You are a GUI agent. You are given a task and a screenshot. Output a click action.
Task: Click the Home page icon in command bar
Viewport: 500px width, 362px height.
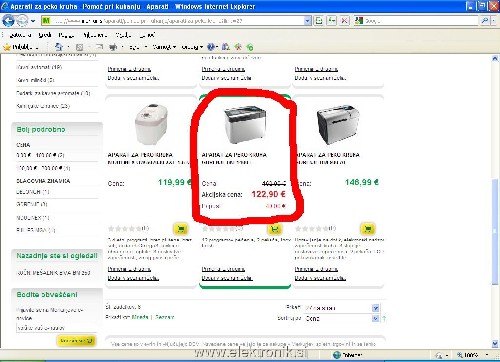59,47
